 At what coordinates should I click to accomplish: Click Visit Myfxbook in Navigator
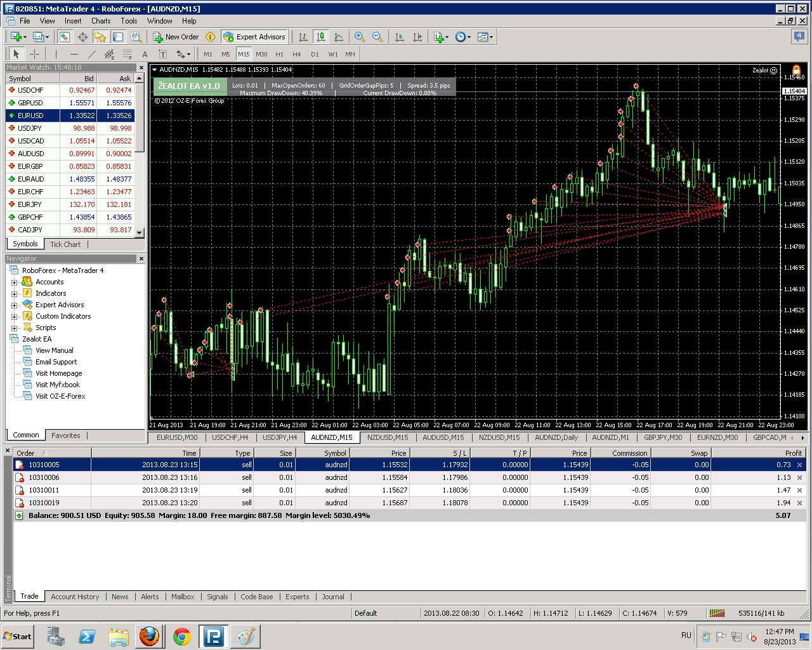[58, 385]
